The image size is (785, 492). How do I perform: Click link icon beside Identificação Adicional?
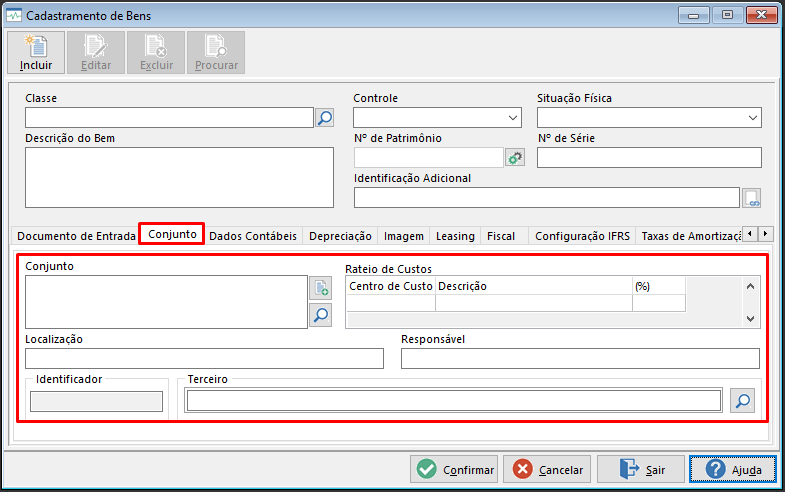[751, 198]
